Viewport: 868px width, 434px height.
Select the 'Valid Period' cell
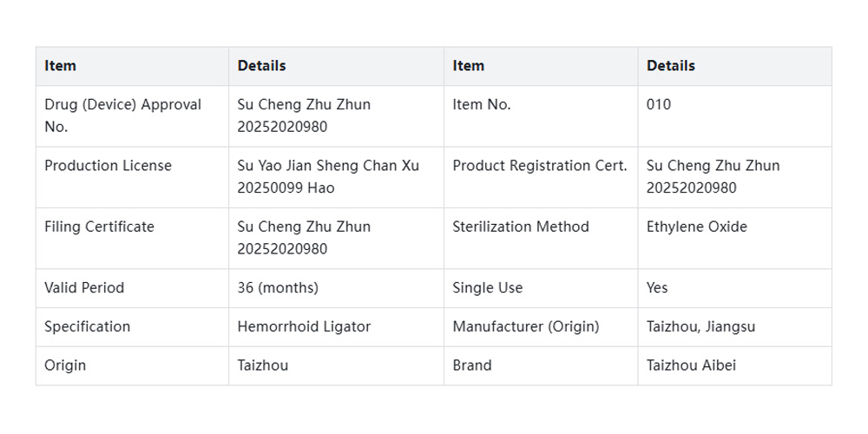[x=84, y=287]
